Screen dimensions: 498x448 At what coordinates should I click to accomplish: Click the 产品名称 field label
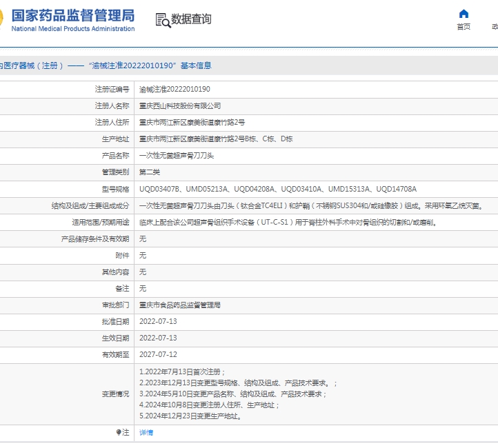116,156
